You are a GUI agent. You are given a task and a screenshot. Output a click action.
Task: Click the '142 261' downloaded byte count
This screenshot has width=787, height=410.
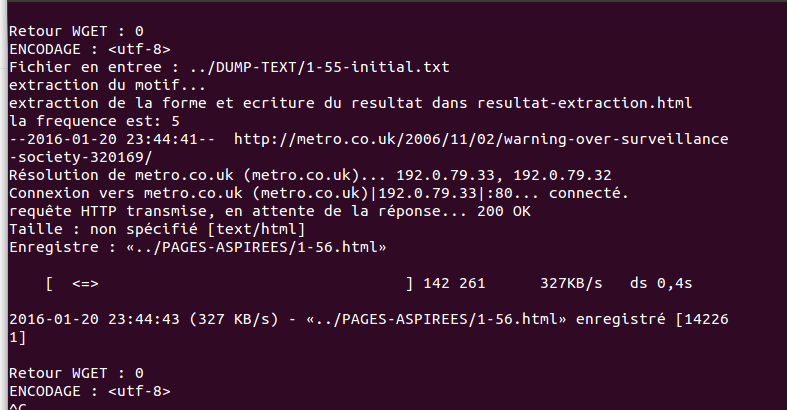click(x=454, y=284)
